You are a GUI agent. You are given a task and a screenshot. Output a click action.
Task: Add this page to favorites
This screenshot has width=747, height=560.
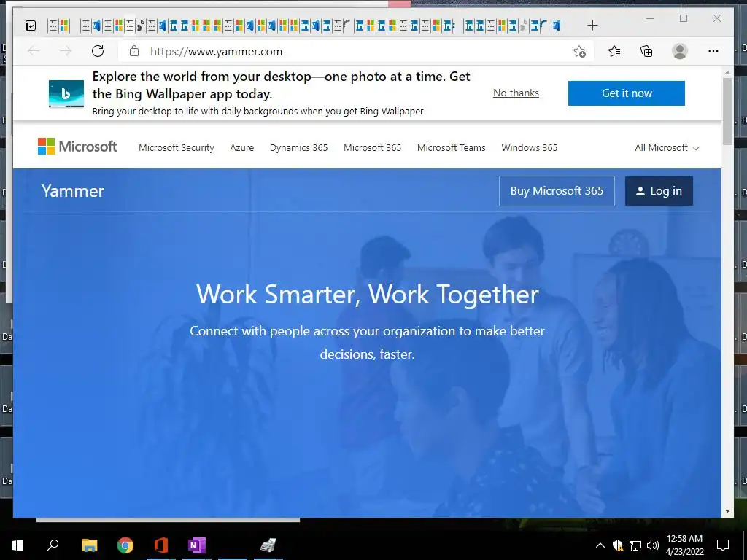point(579,52)
